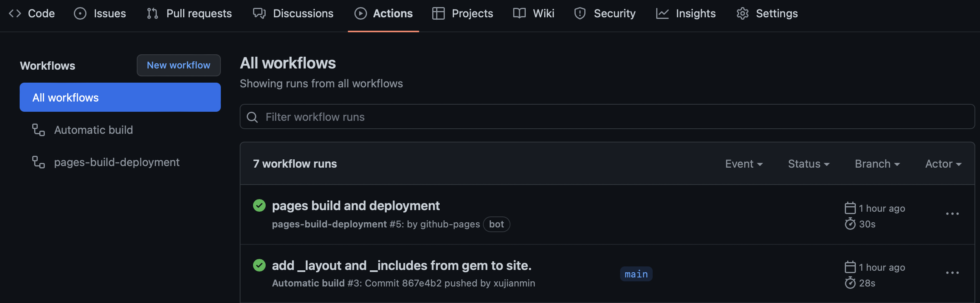Click the main branch label
980x303 pixels.
point(636,274)
